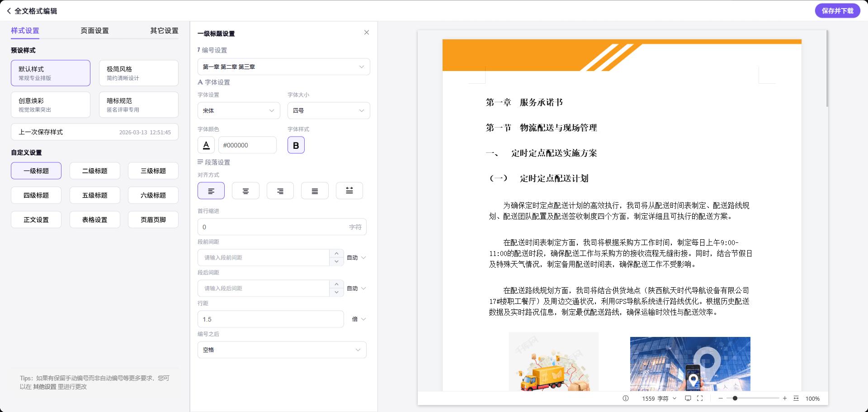
Task: Enter fullscreen preview mode
Action: point(700,398)
